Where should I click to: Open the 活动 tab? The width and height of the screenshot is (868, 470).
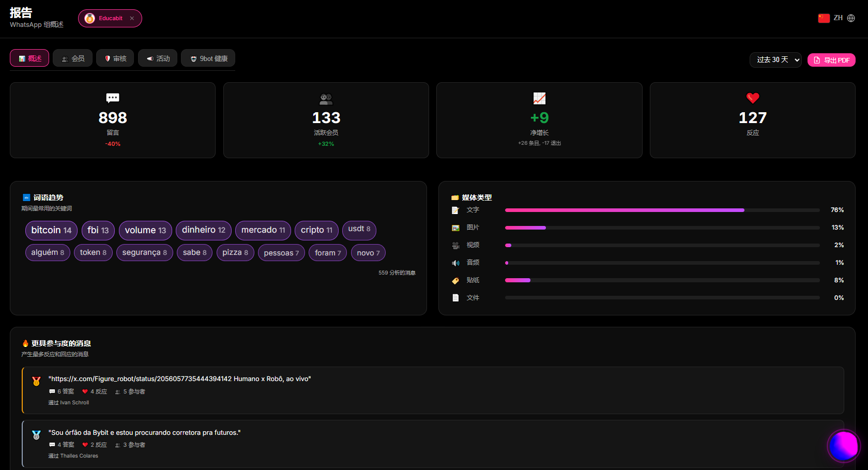(x=158, y=58)
